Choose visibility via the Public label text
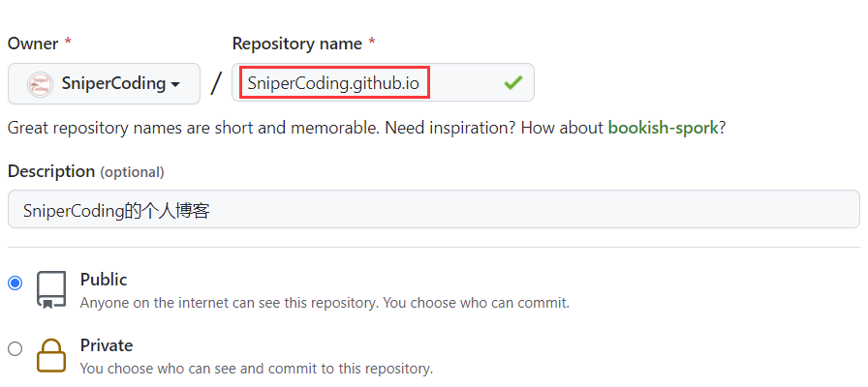868x387 pixels. pyautogui.click(x=104, y=280)
